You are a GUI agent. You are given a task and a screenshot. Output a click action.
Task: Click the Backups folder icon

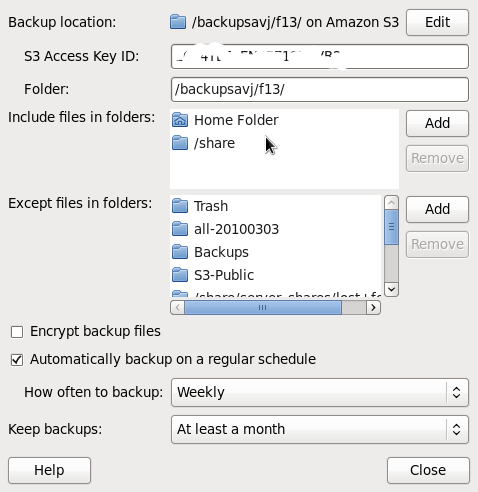[180, 252]
